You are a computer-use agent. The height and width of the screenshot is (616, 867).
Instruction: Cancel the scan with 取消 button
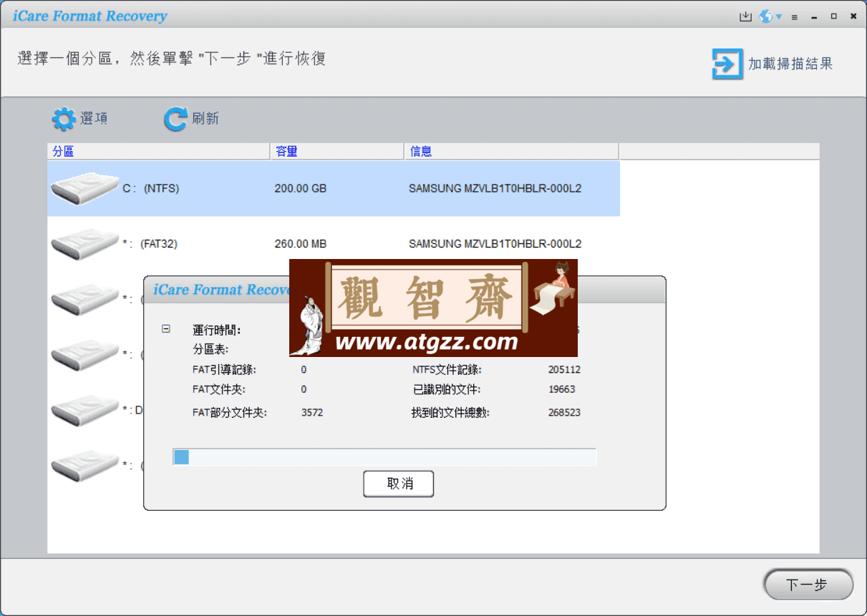coord(399,484)
